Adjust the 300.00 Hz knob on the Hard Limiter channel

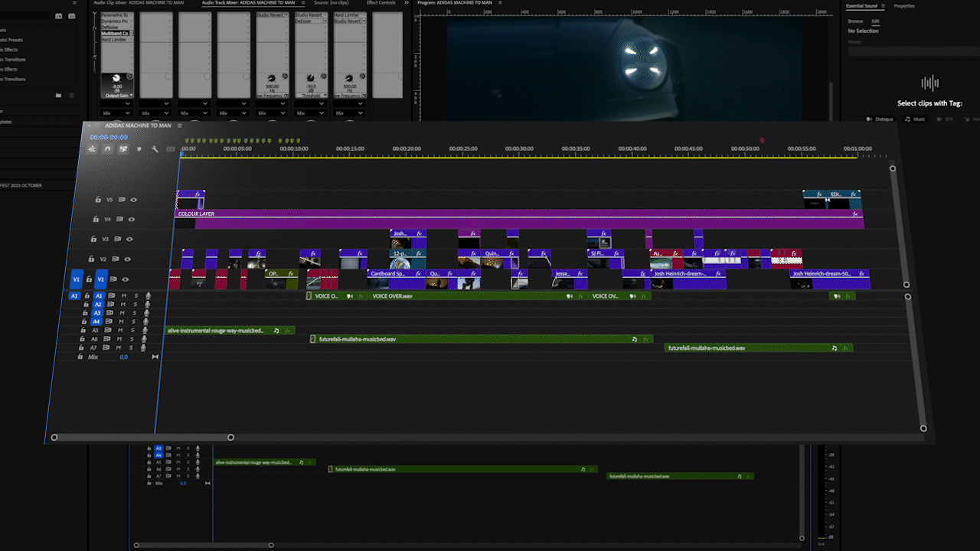(x=348, y=78)
